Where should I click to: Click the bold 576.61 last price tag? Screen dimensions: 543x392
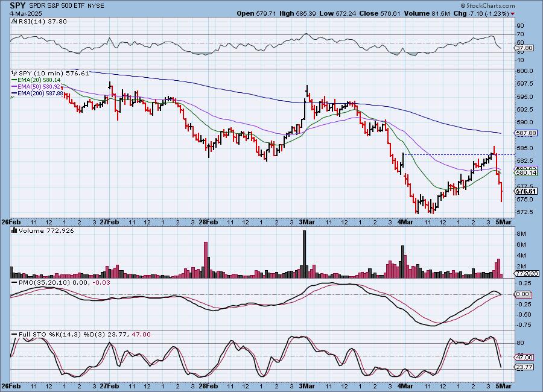pos(526,191)
